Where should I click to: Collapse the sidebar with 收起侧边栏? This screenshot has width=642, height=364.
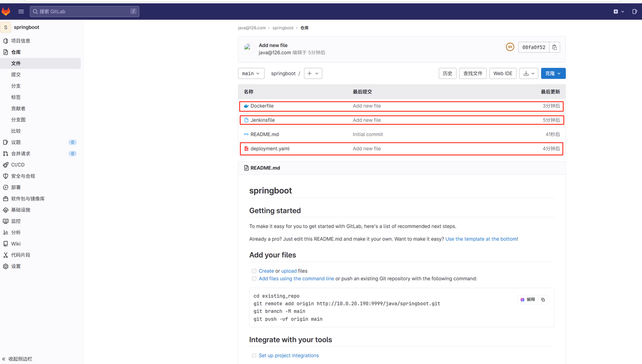pyautogui.click(x=18, y=359)
